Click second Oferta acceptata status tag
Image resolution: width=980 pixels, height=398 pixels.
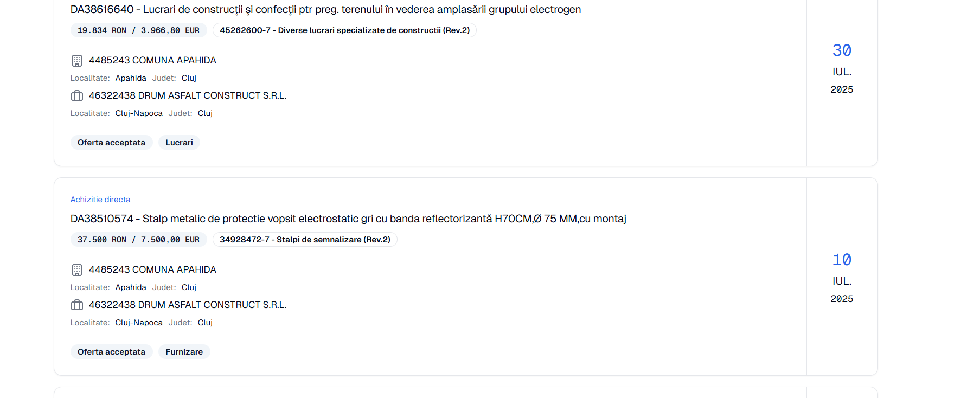tap(112, 352)
